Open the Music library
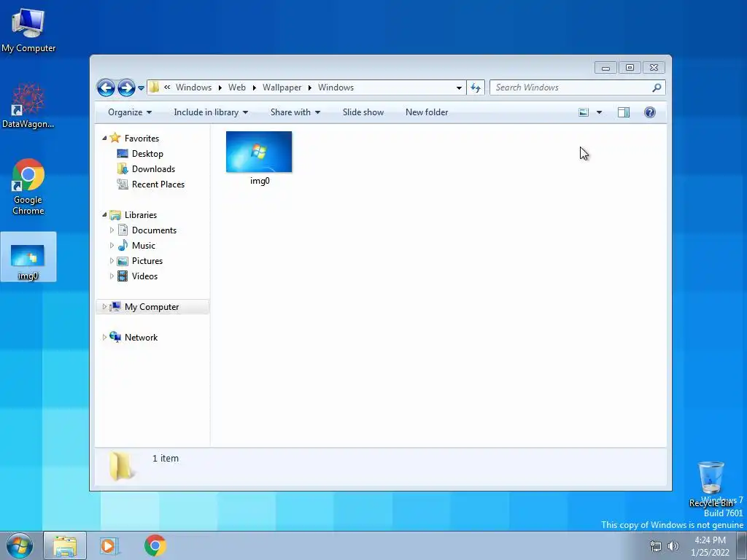The height and width of the screenshot is (560, 747). 144,245
